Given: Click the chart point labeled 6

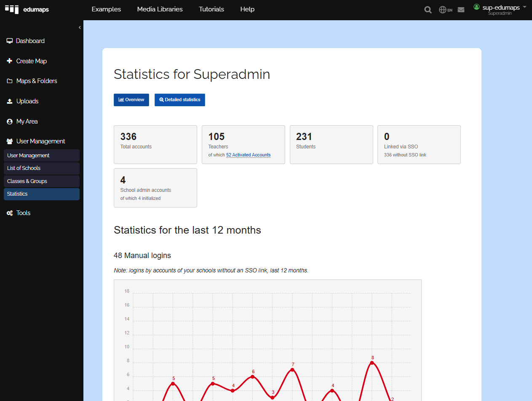Looking at the screenshot, I should pyautogui.click(x=253, y=377).
